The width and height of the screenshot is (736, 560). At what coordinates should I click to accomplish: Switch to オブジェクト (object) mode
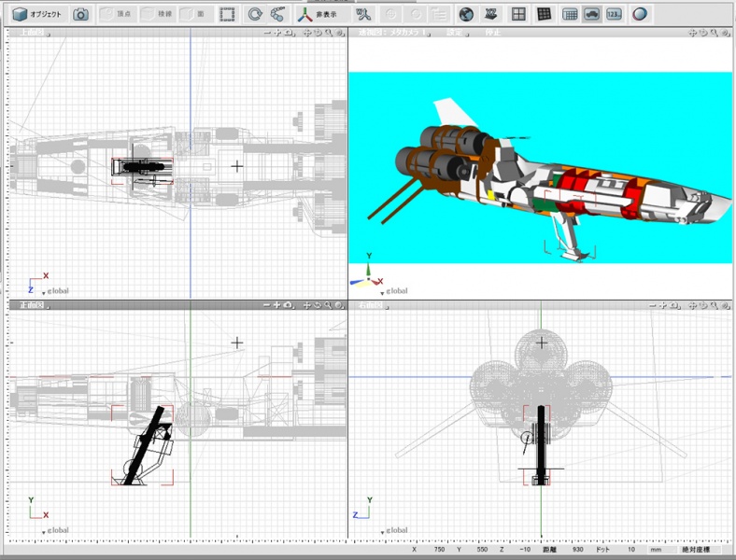pos(38,15)
